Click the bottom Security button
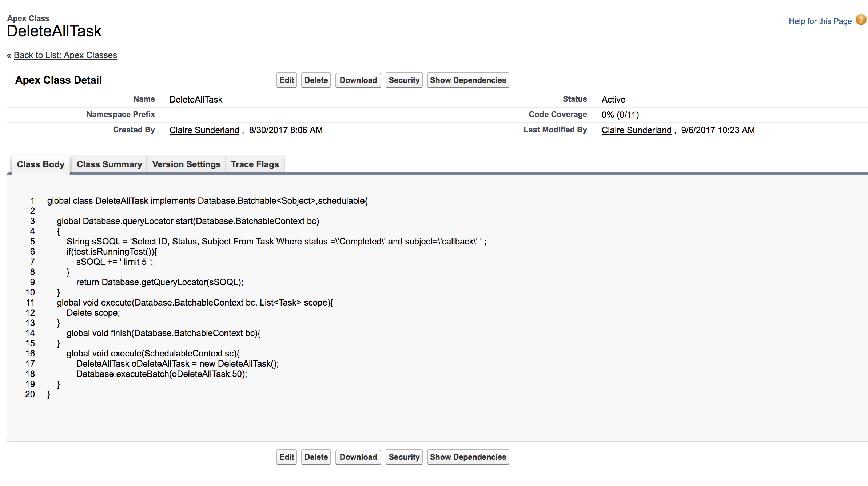Image resolution: width=868 pixels, height=486 pixels. [x=404, y=457]
